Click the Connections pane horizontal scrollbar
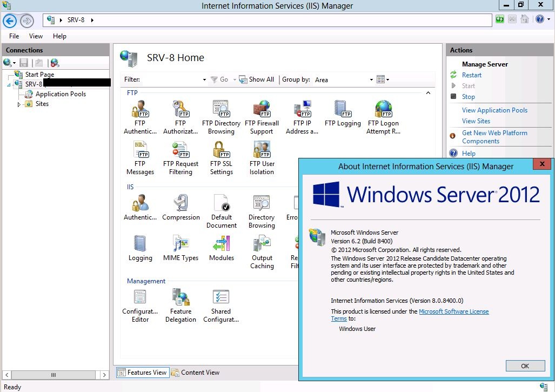 [x=54, y=375]
